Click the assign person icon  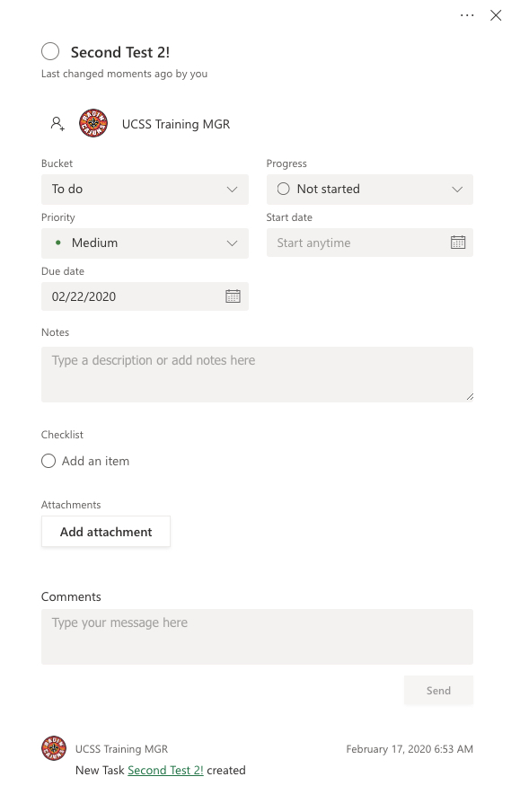57,124
